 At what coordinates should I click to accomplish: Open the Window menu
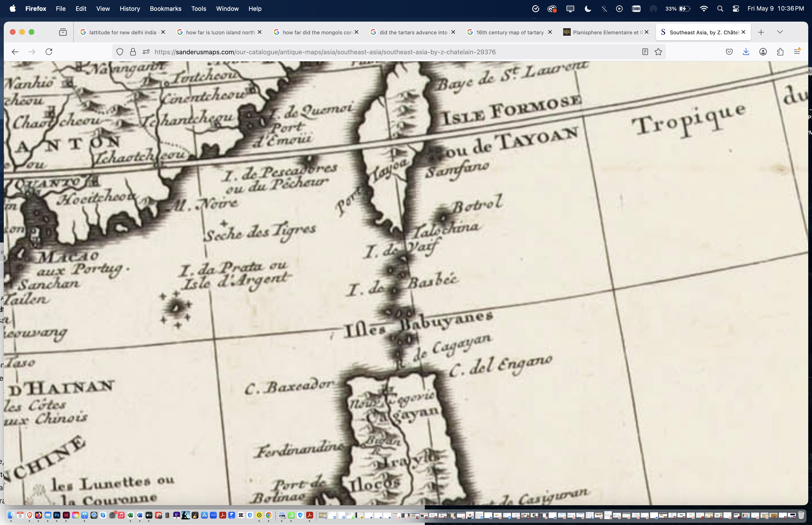click(x=227, y=8)
